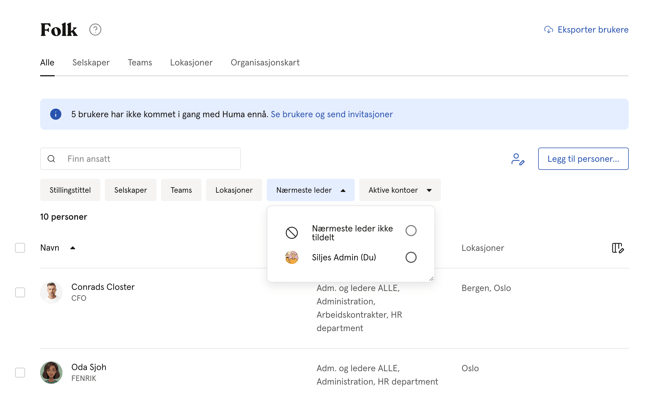
Task: Click the Lokasjoner column header
Action: (x=482, y=248)
